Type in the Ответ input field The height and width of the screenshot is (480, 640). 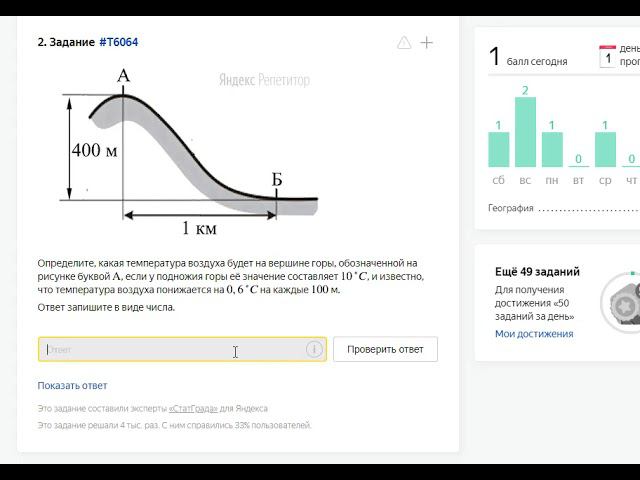click(170, 349)
